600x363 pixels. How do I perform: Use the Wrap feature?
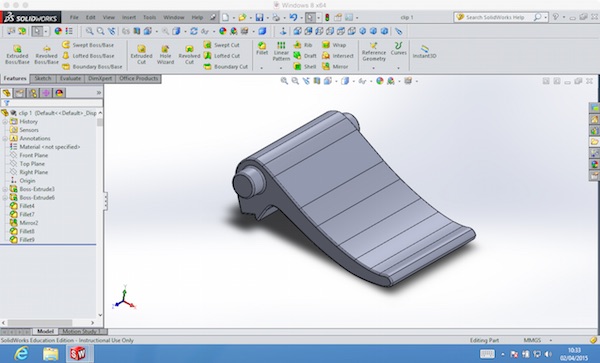point(334,45)
